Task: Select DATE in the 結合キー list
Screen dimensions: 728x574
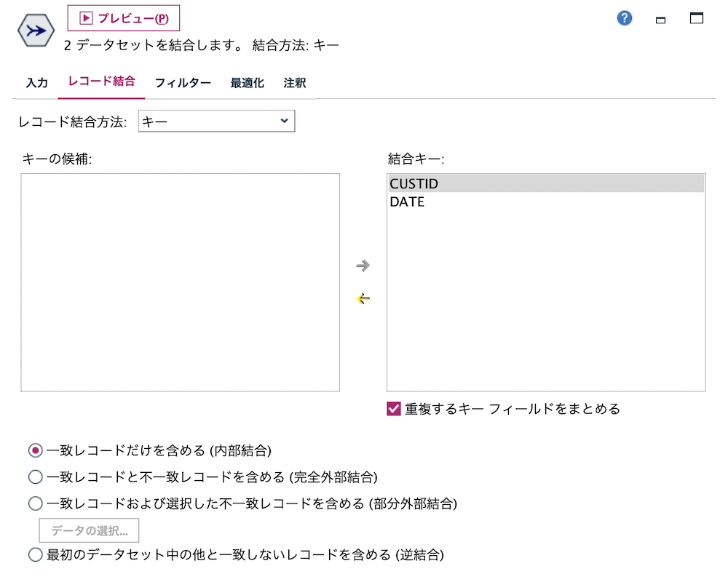Action: 406,202
